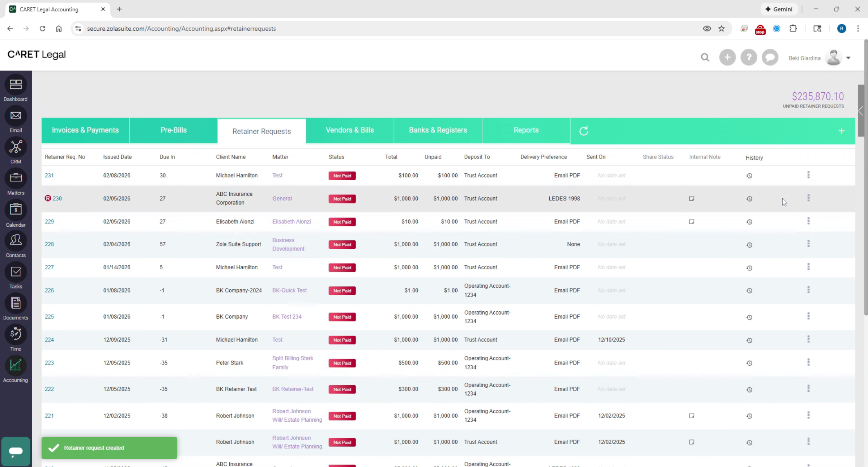Click the browser address bar URL
The image size is (868, 467).
[182, 29]
